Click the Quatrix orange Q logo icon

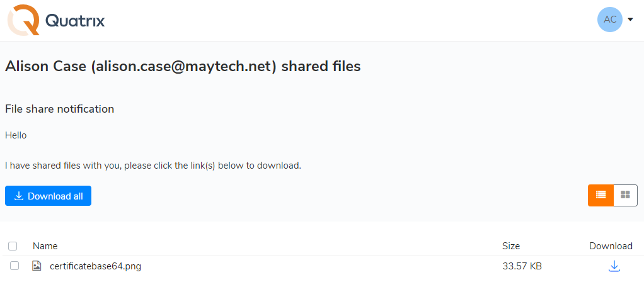tap(23, 20)
